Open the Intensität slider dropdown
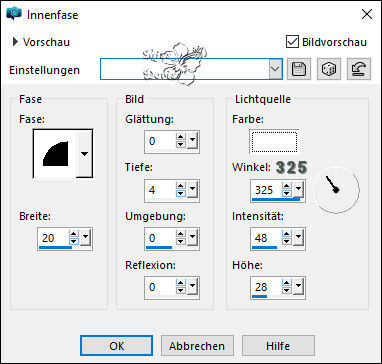Viewport: 382px width, 364px height. (298, 238)
